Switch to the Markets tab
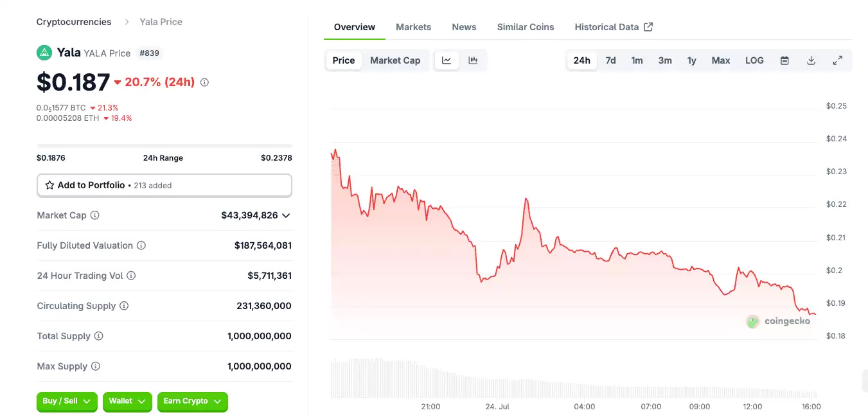Image resolution: width=868 pixels, height=417 pixels. [x=413, y=27]
